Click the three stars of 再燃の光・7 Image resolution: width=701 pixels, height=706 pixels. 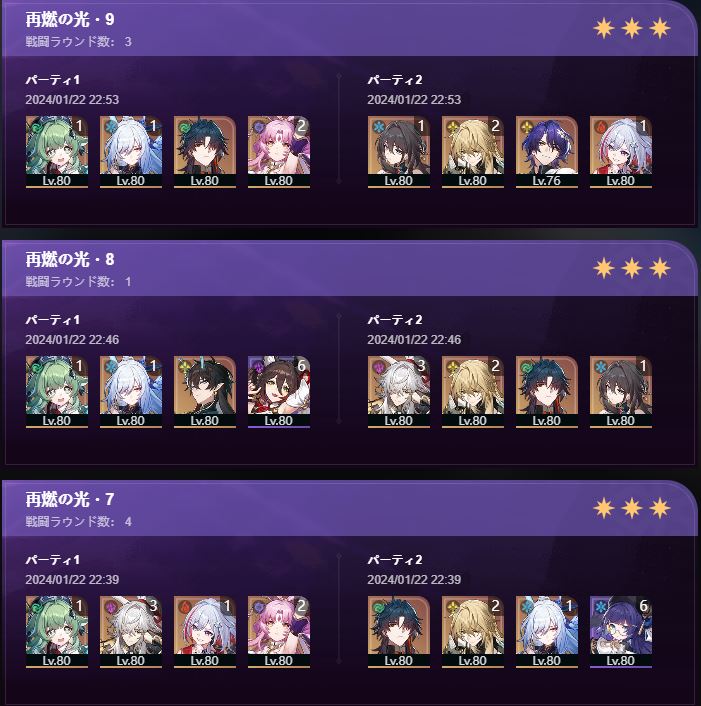632,508
